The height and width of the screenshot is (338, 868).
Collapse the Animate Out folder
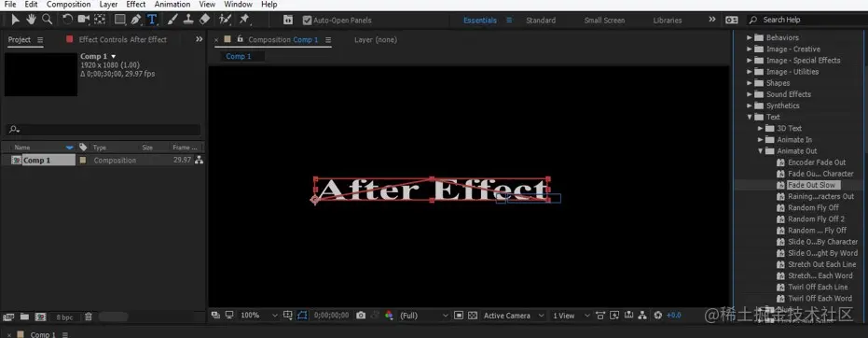761,150
